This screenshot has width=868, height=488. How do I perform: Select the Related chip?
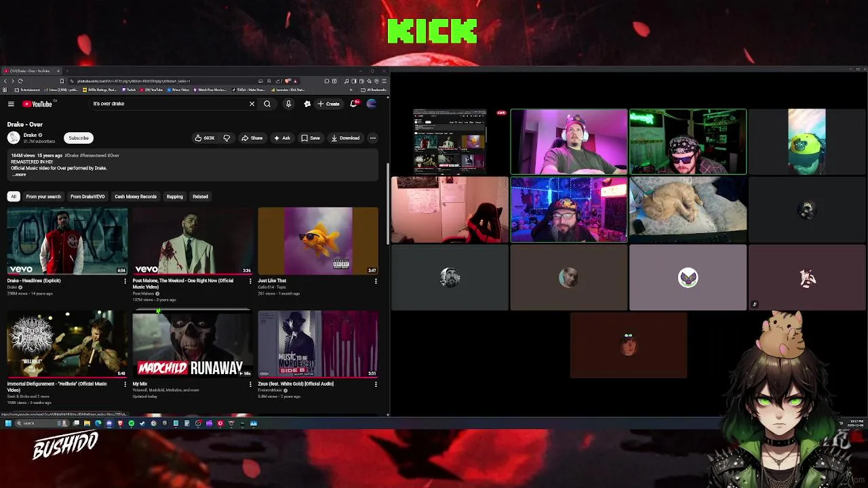200,197
